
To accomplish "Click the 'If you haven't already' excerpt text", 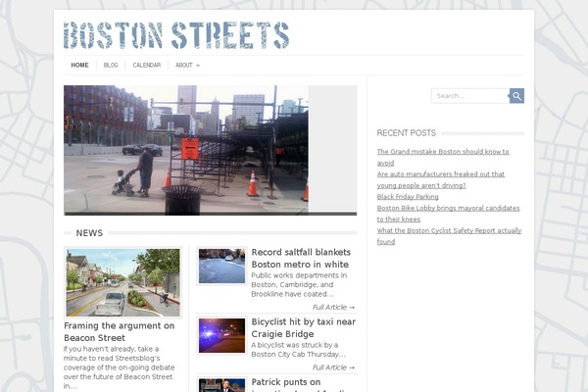I will click(119, 367).
